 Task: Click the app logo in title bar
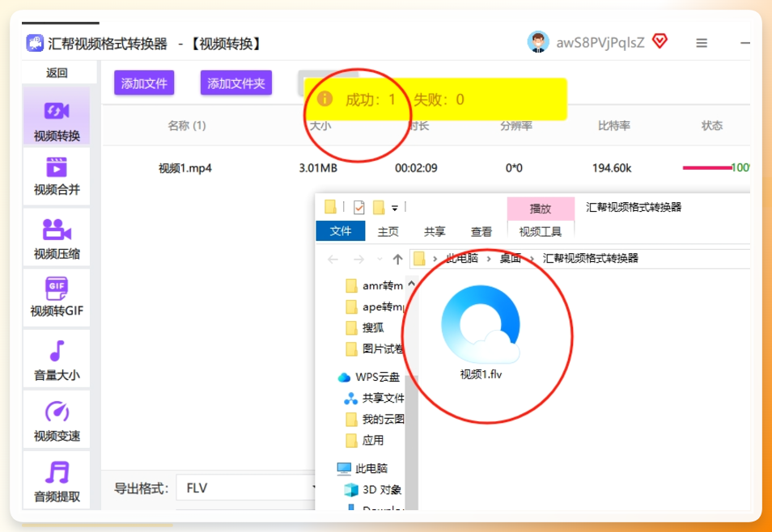click(x=35, y=44)
